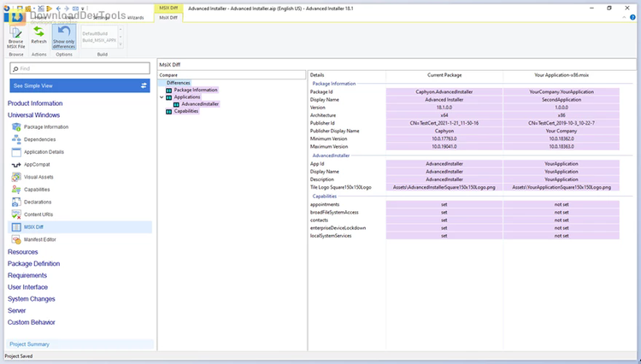
Task: Click Your Application-x86.msix column header
Action: tap(562, 75)
